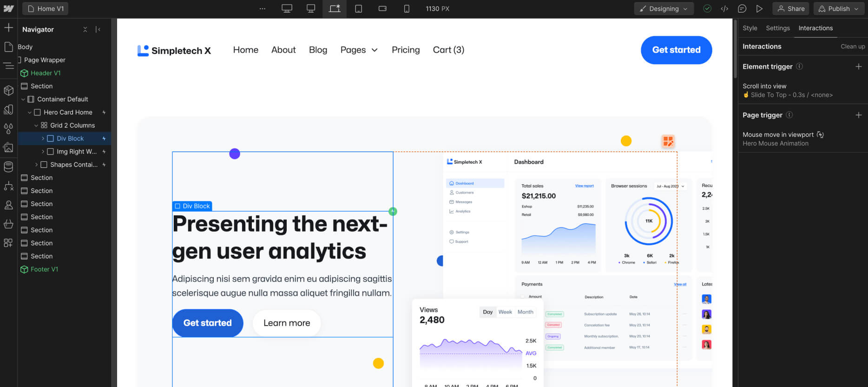
Task: Click the Home V1 page tab
Action: (46, 9)
